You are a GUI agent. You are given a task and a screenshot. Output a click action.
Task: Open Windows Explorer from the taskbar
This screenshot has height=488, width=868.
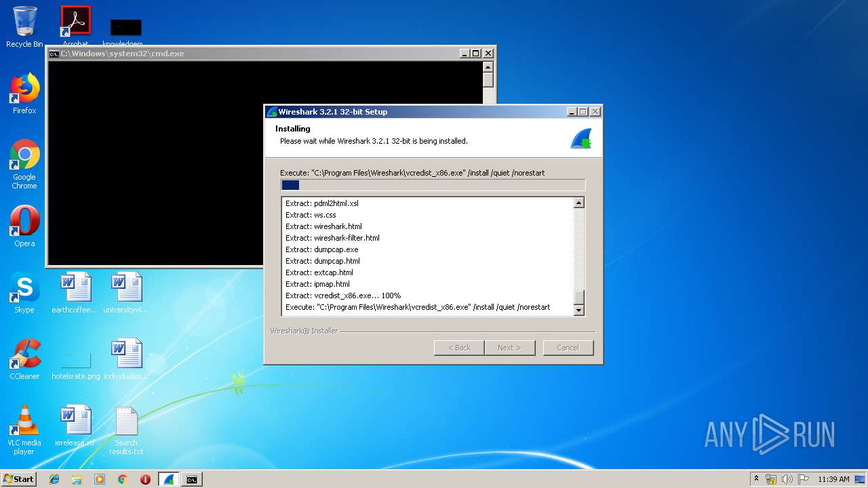77,479
